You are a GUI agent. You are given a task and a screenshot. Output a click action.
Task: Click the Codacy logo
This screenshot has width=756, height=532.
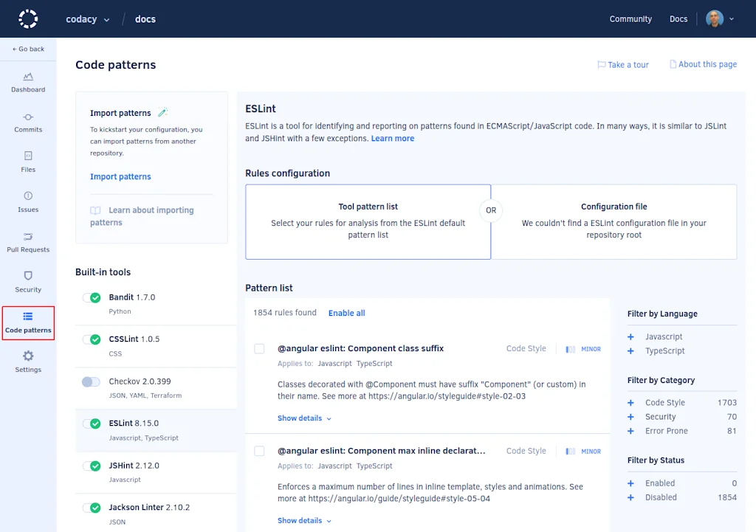tap(27, 18)
